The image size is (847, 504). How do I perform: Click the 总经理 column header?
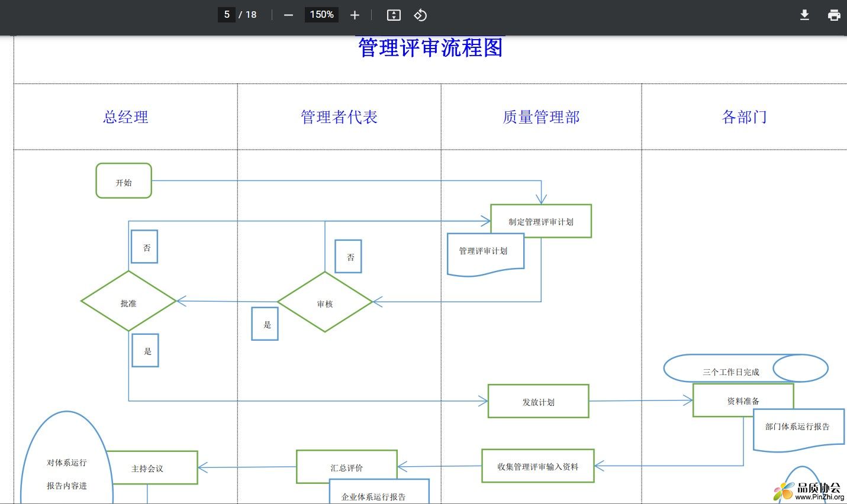point(125,117)
